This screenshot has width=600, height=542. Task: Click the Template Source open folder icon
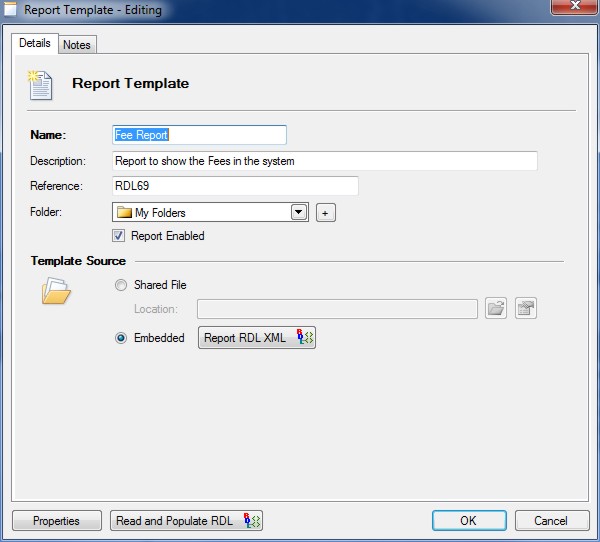pos(56,292)
